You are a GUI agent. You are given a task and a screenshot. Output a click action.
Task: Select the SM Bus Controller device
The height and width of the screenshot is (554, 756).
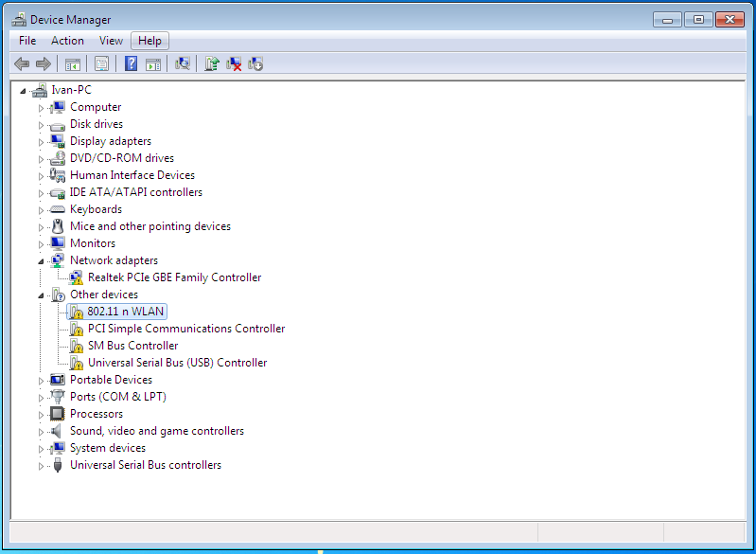(x=133, y=346)
